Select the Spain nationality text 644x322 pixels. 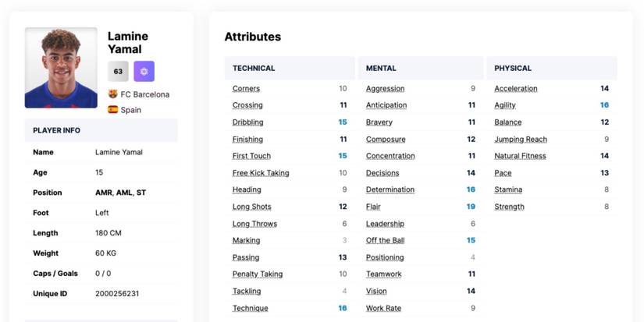click(131, 110)
